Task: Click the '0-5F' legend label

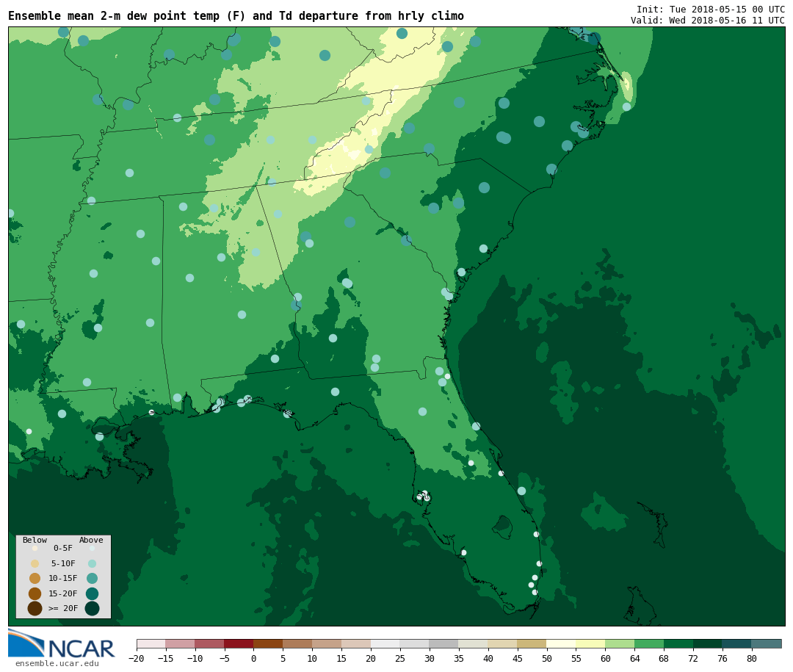Action: tap(62, 548)
